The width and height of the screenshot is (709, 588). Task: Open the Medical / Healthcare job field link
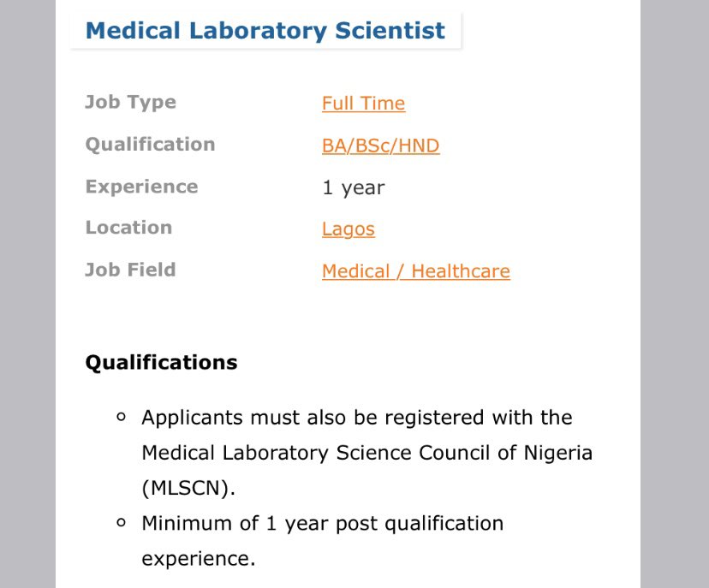416,271
